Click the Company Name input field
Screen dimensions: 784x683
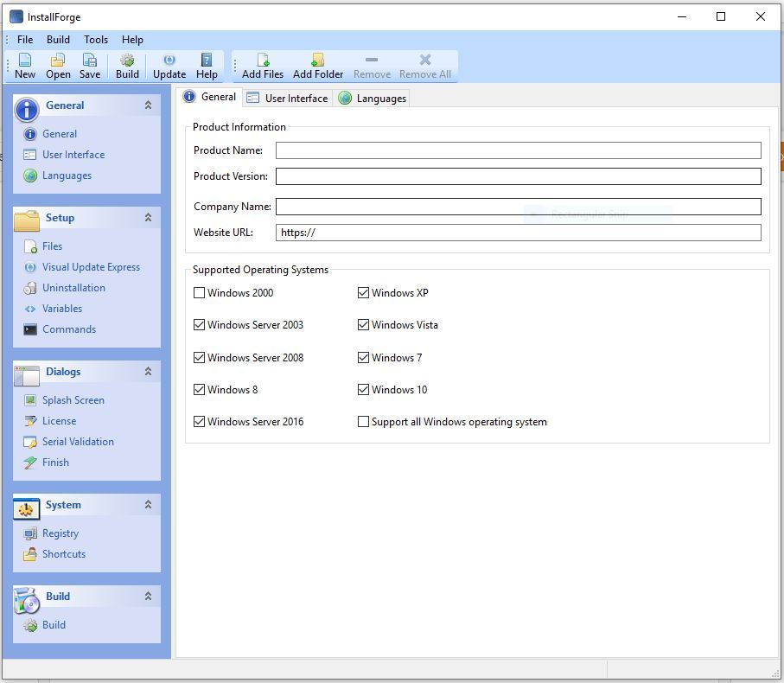coord(519,207)
